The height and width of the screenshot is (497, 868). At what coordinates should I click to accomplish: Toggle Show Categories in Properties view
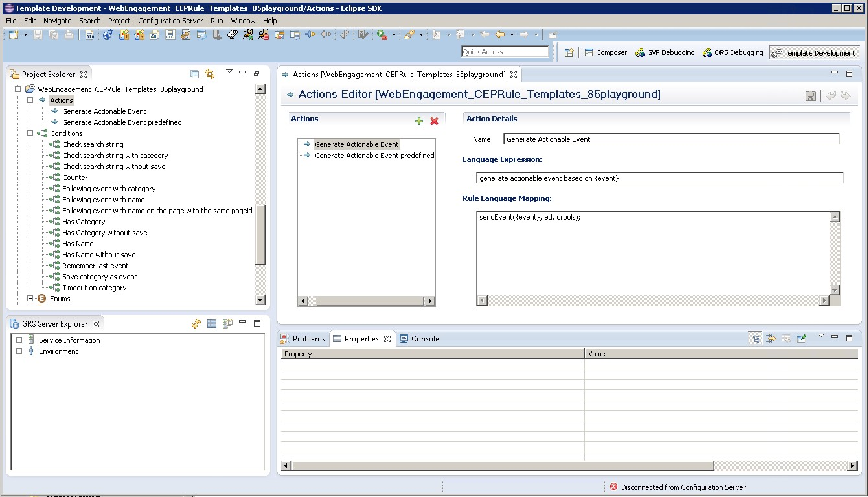click(755, 338)
